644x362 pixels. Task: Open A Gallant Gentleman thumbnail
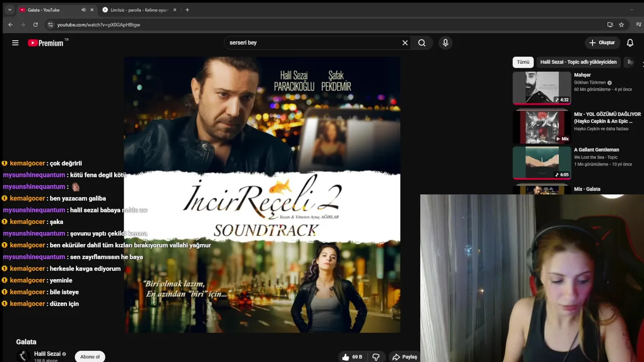(542, 162)
